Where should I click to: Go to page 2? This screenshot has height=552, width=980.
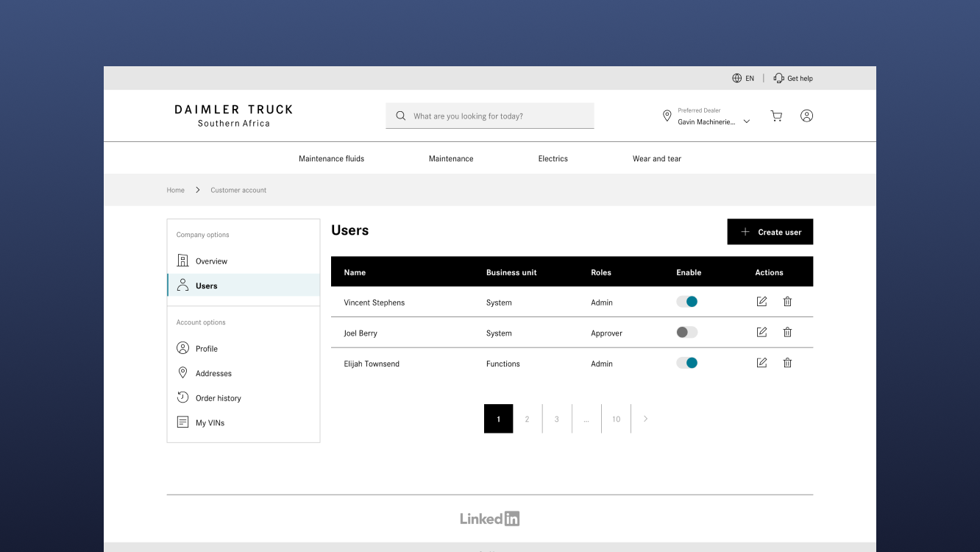point(527,419)
